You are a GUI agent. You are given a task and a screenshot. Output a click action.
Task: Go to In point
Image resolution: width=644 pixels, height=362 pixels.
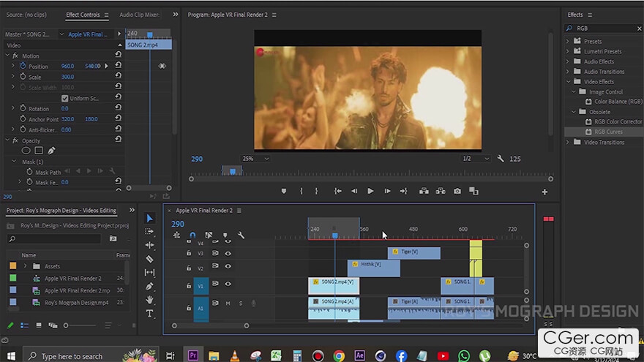click(337, 192)
